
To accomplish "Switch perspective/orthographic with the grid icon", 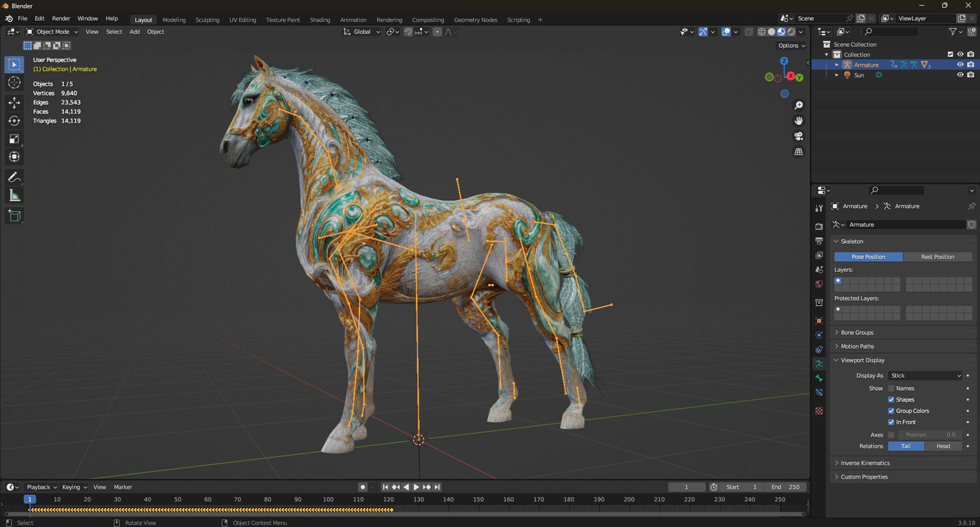I will coord(798,152).
